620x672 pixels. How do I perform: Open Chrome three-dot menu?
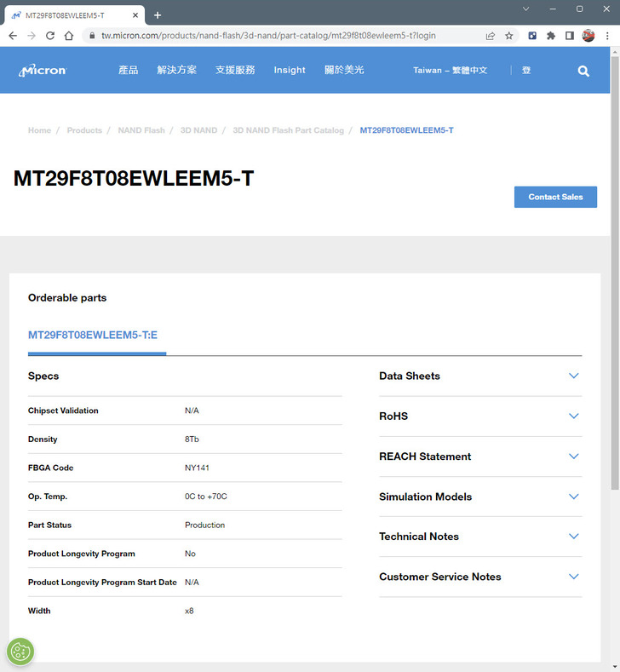click(x=607, y=36)
